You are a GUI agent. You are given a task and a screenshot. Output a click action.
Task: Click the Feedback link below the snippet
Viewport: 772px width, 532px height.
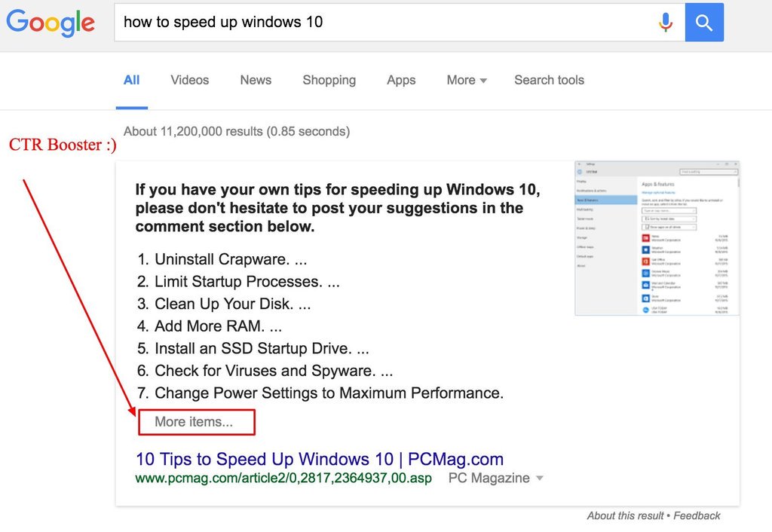click(696, 515)
